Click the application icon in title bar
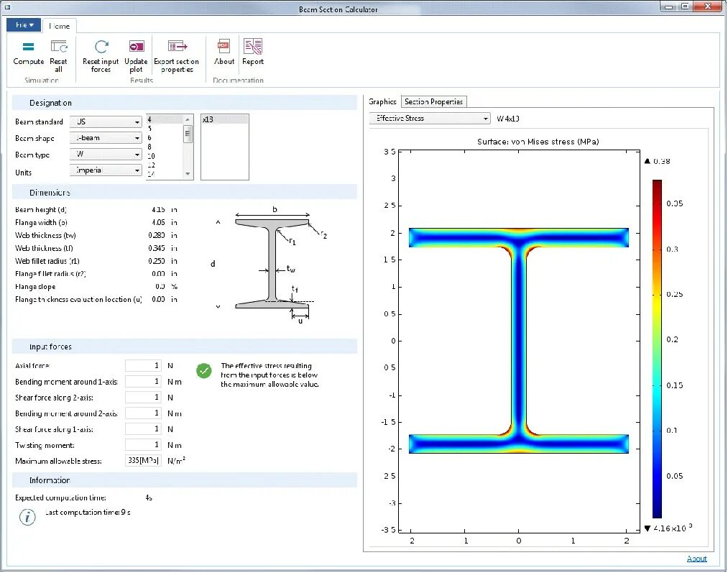Screen dimensions: 728x573 [x=7, y=7]
